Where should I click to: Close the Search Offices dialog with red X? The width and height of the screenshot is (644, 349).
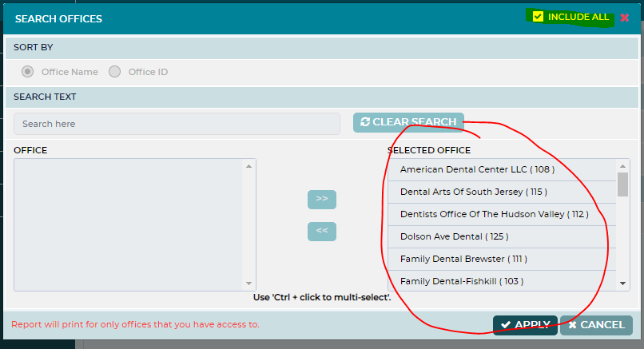(624, 18)
